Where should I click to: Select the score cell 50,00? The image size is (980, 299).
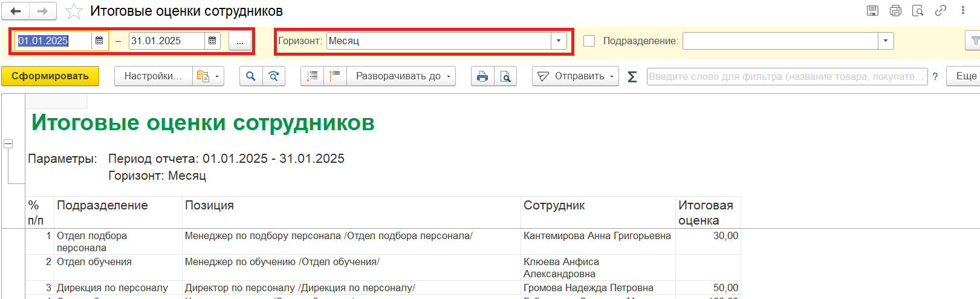[x=708, y=287]
